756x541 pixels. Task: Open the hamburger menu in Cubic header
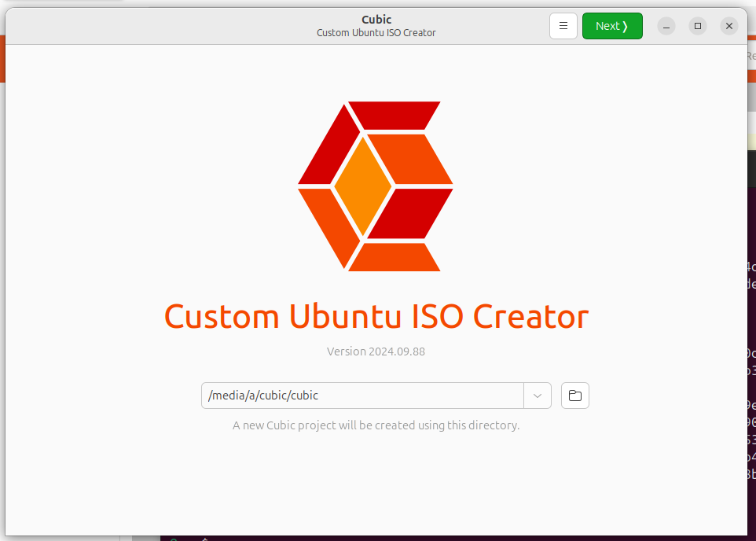click(x=563, y=26)
